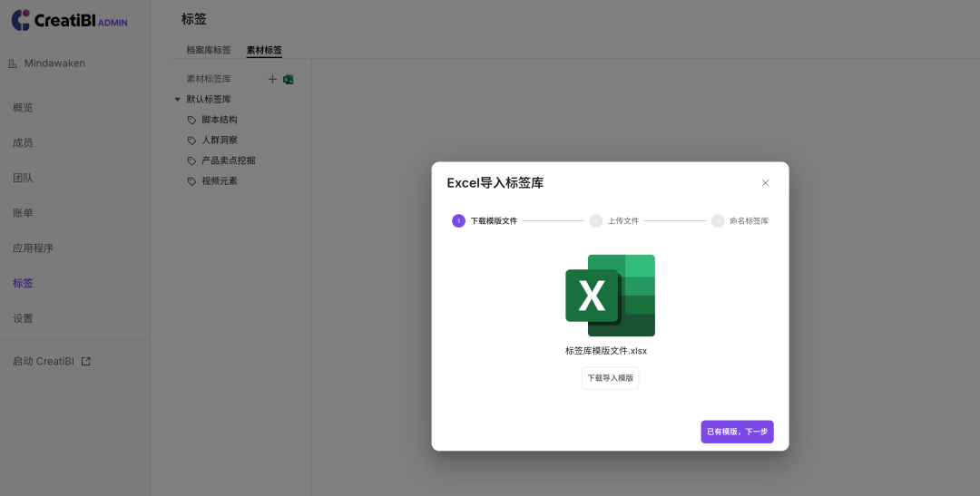Collapse the 默认标签库 tree node

178,100
